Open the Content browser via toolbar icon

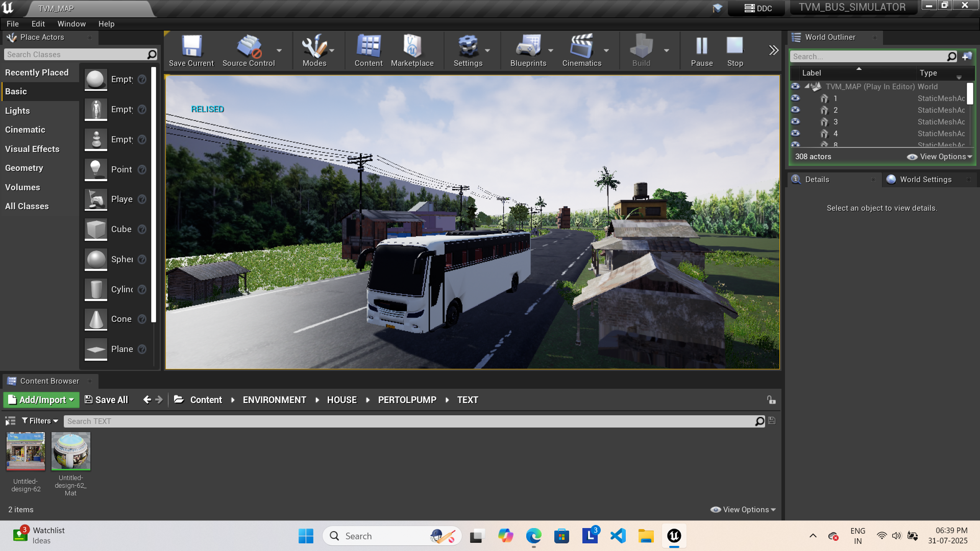tap(369, 51)
